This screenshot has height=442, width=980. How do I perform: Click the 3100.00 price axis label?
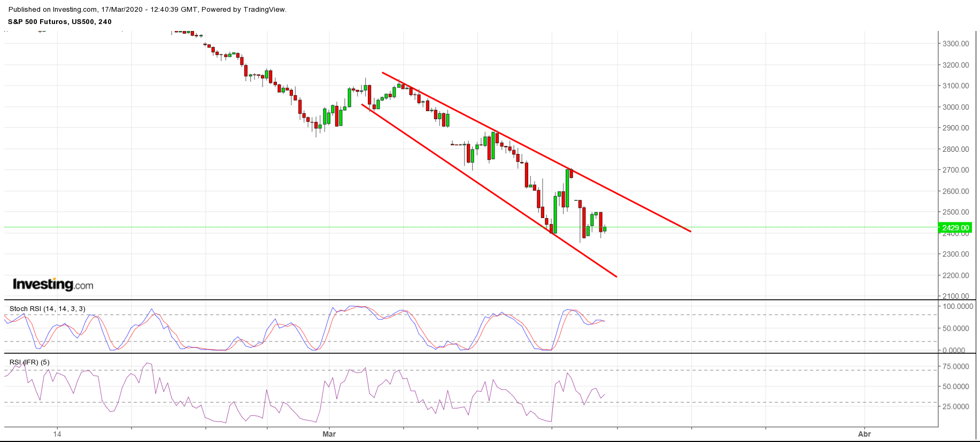(955, 86)
